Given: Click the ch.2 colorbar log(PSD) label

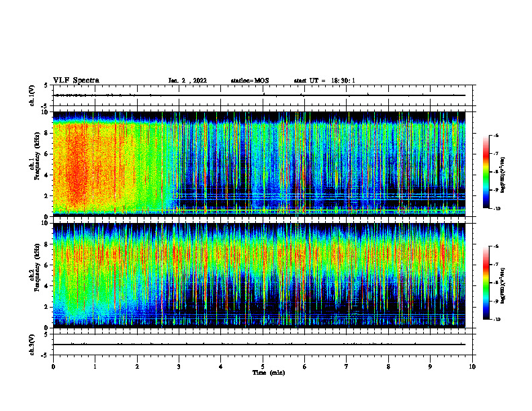Looking at the screenshot, I should pyautogui.click(x=503, y=285).
